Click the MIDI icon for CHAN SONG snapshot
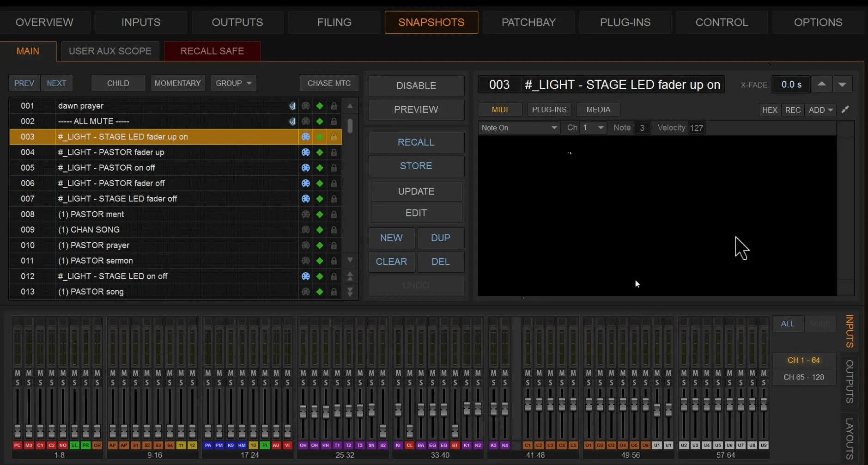Image resolution: width=868 pixels, height=465 pixels. (x=306, y=230)
